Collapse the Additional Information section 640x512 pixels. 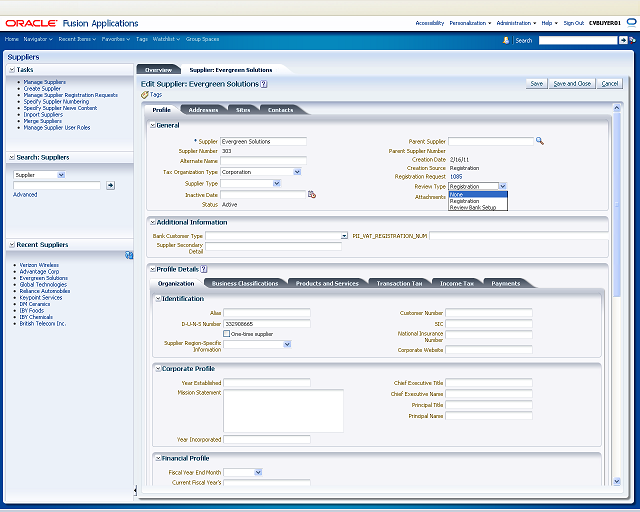click(x=153, y=222)
